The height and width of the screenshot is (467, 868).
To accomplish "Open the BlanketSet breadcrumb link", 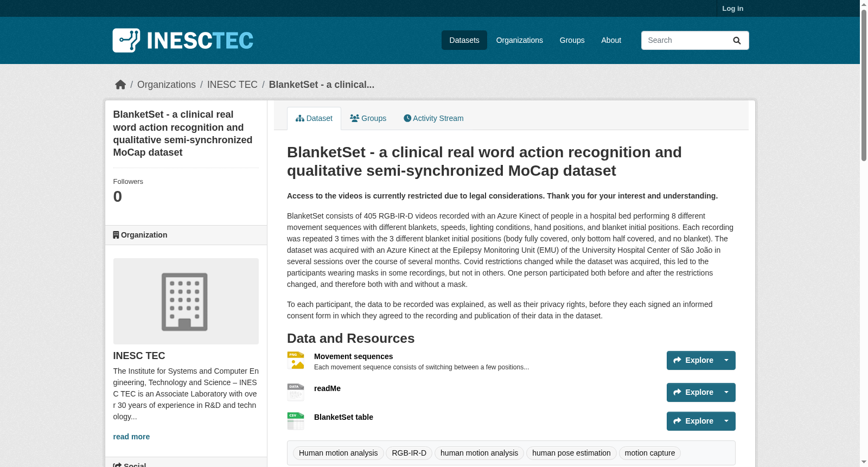I will coord(322,85).
